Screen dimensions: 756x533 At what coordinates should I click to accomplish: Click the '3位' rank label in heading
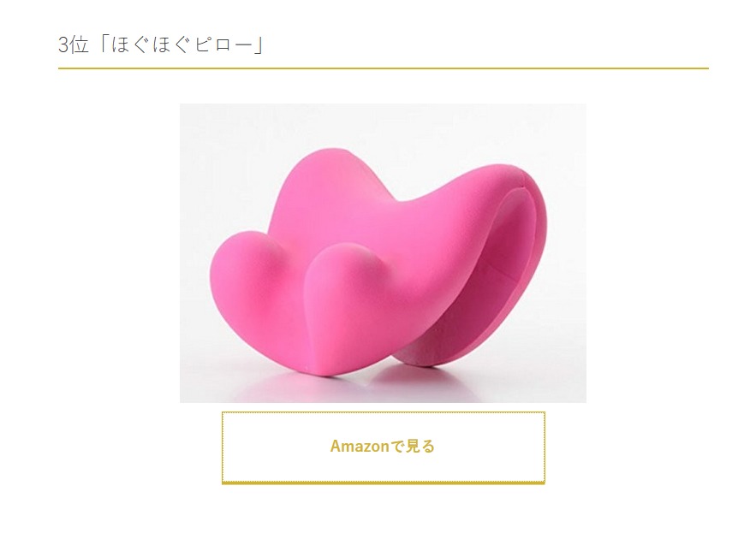pos(74,44)
